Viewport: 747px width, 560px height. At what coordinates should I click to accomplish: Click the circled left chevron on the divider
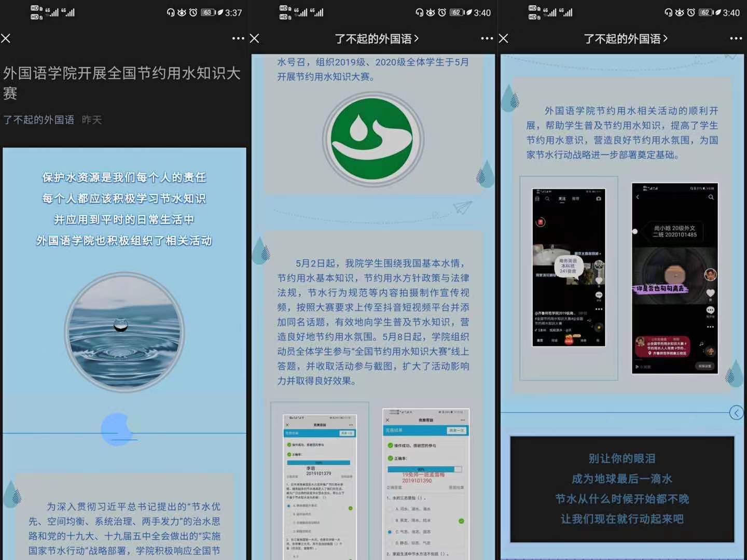pos(736,413)
